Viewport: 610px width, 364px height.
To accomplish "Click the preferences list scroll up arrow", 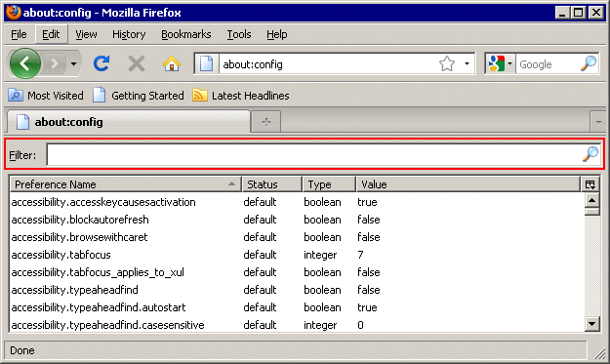I will click(x=592, y=200).
